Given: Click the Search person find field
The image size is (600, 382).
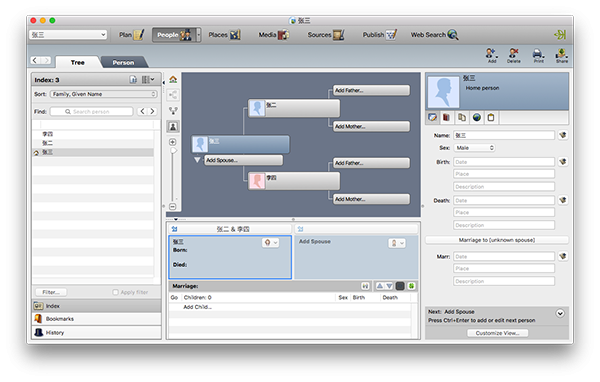Looking at the screenshot, I should point(92,111).
